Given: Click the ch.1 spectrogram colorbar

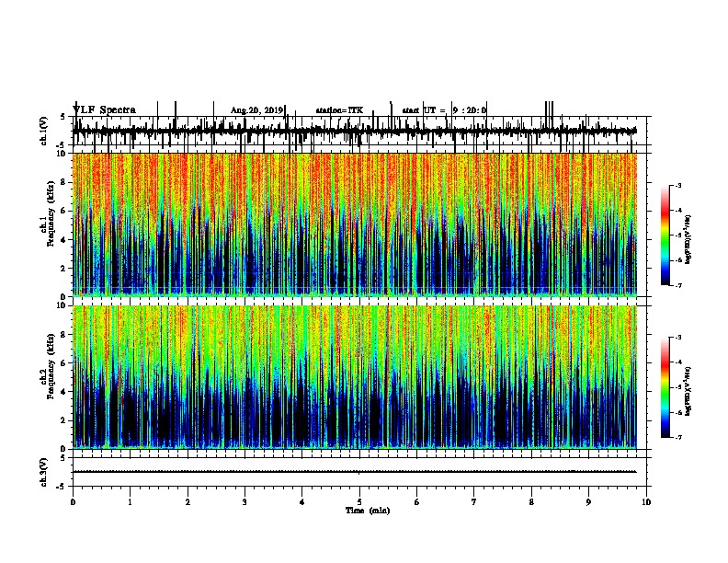Looking at the screenshot, I should (665, 236).
